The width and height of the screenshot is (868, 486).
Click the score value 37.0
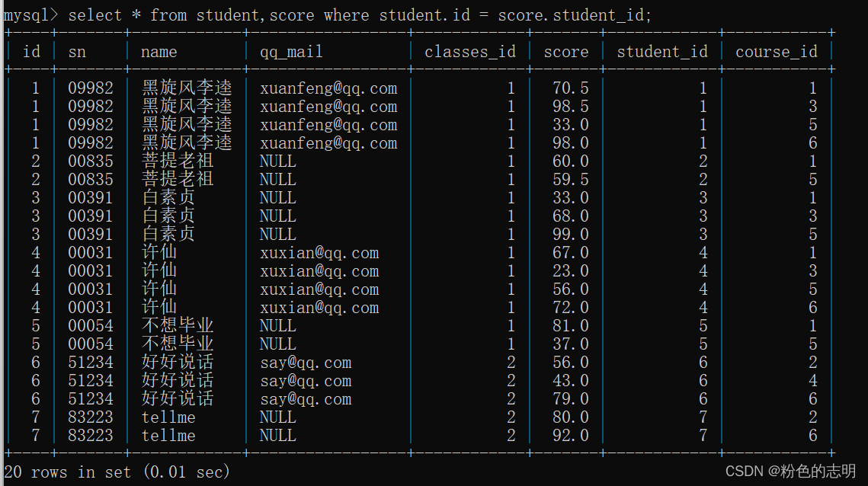tap(570, 344)
